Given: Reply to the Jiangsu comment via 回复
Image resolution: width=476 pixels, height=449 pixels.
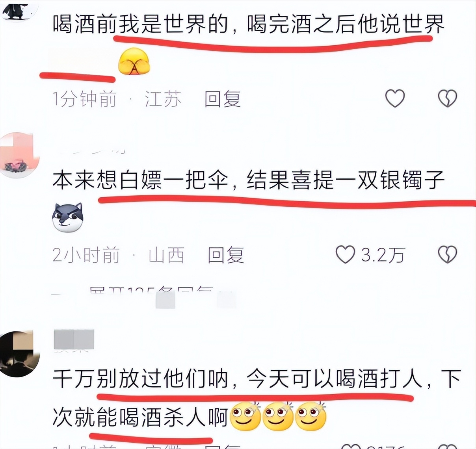Looking at the screenshot, I should click(222, 98).
